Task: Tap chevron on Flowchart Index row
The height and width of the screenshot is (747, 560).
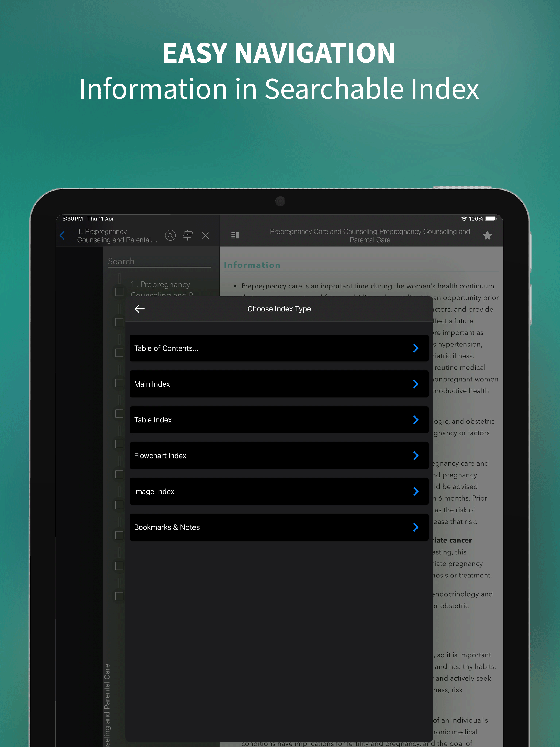Action: (416, 456)
